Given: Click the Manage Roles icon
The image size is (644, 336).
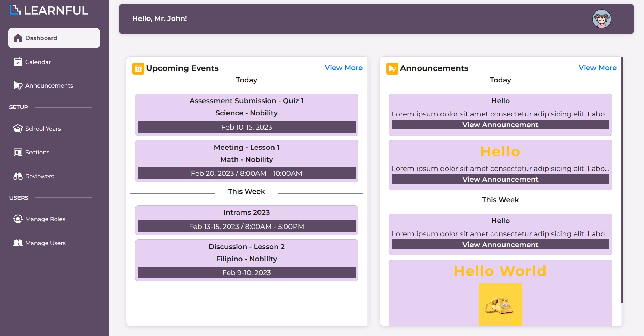Looking at the screenshot, I should pos(18,219).
